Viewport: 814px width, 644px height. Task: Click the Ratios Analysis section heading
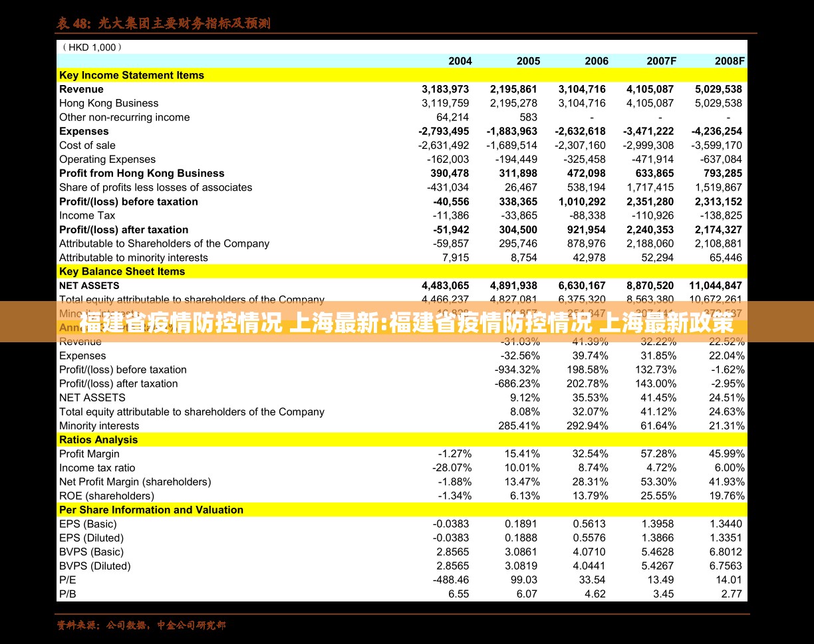pyautogui.click(x=98, y=440)
